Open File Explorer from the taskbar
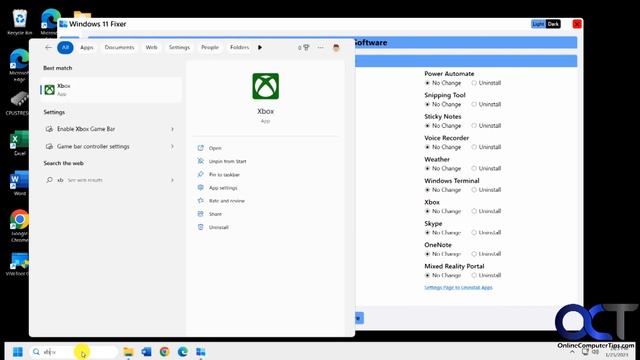 129,352
